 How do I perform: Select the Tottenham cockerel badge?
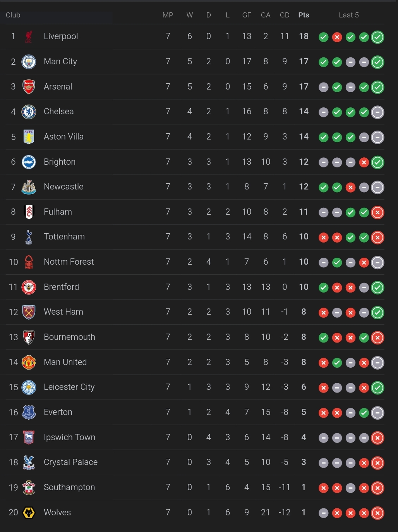29,237
